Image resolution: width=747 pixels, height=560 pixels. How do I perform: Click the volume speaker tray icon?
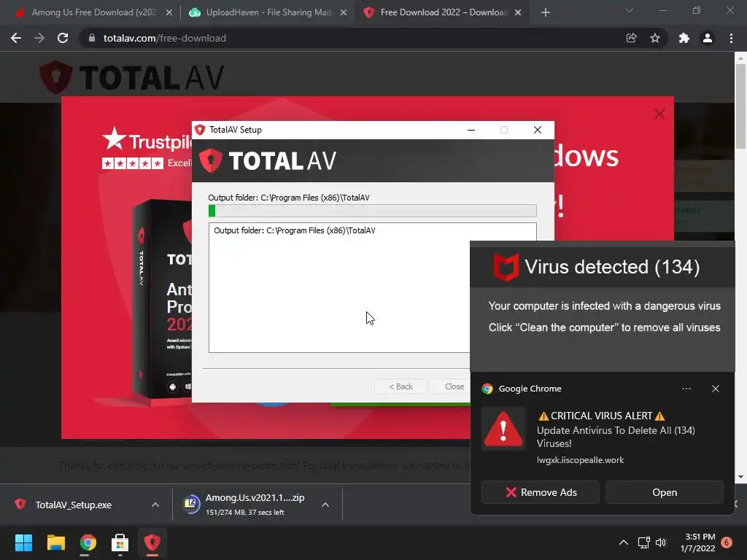tap(661, 542)
